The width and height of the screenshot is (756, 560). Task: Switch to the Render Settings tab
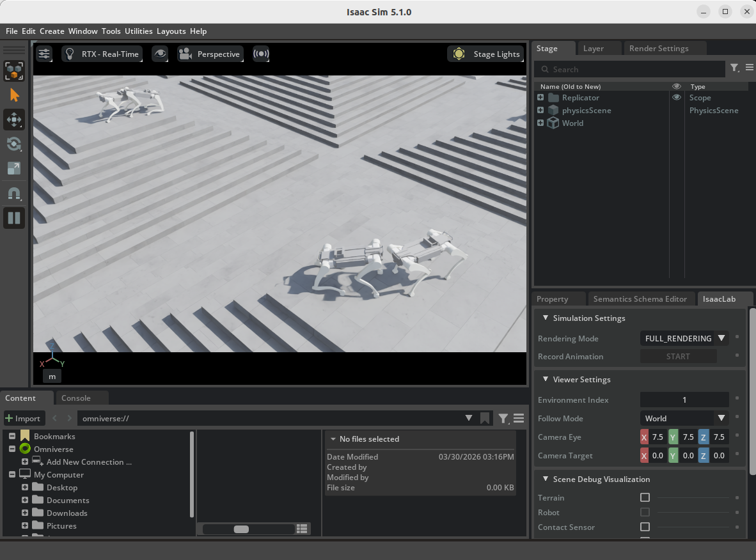[659, 49]
